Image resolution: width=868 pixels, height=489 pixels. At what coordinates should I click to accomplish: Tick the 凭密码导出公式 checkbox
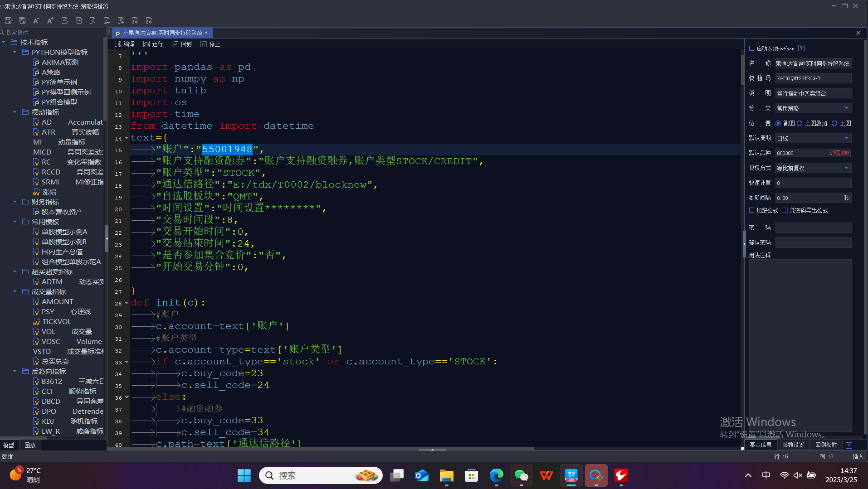tap(785, 210)
